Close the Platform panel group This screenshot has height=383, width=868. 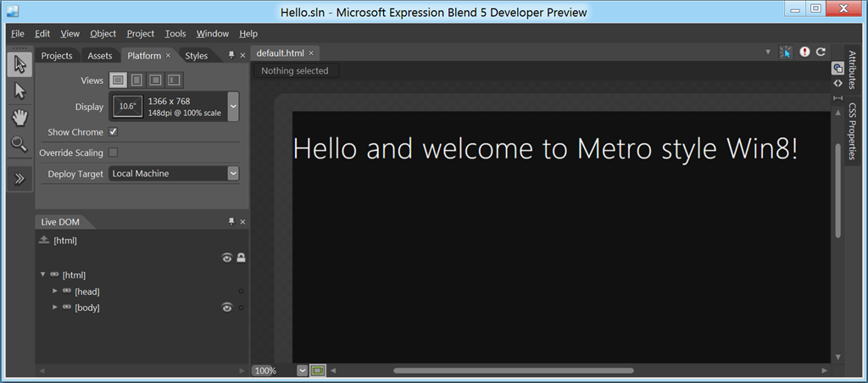pyautogui.click(x=242, y=55)
